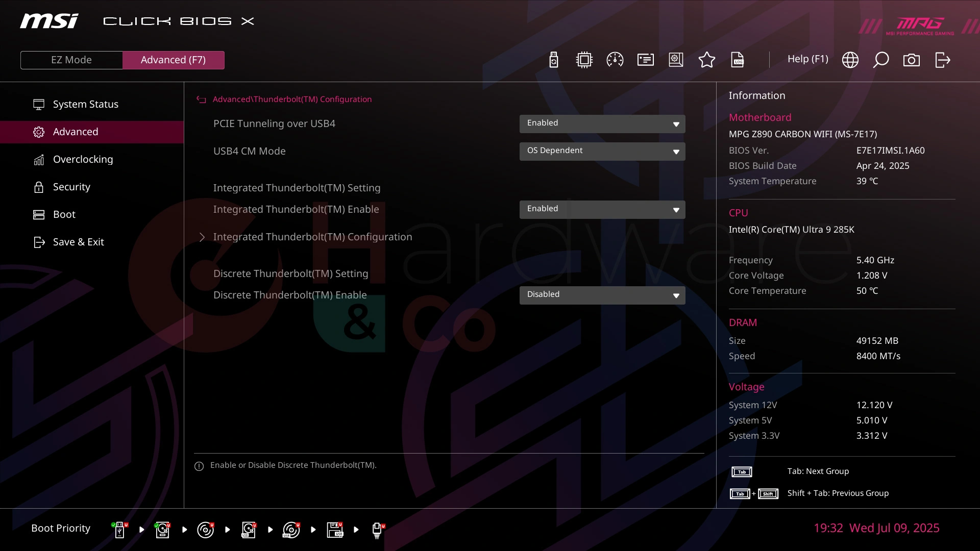The image size is (980, 551).
Task: Click Discrete Thunderbolt(TM) Setting heading
Action: pos(290,273)
